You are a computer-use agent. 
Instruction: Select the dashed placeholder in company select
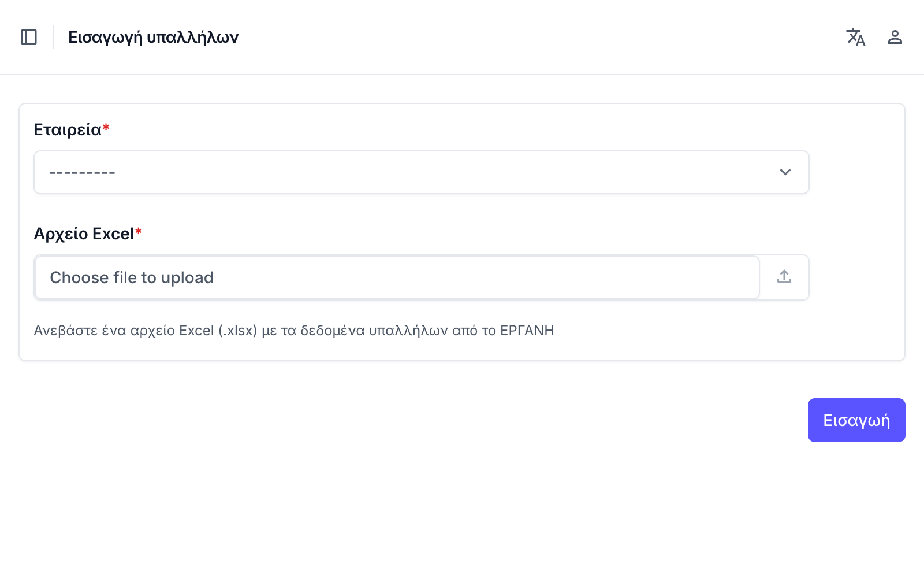[x=82, y=173]
